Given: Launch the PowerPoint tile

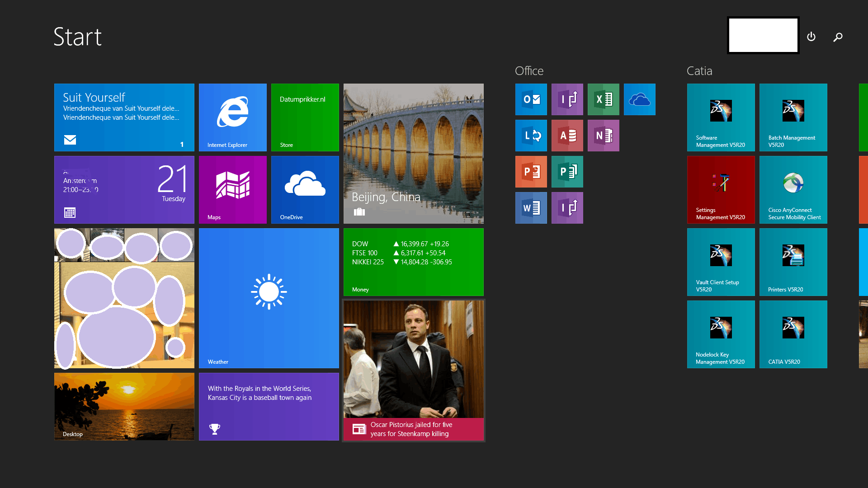Looking at the screenshot, I should click(x=531, y=172).
